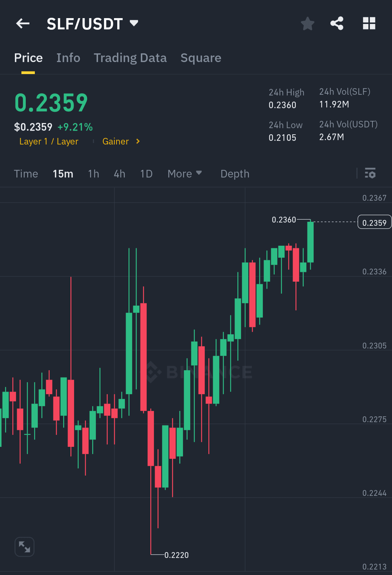Click the grid menu icon top right
The width and height of the screenshot is (392, 575).
(369, 23)
